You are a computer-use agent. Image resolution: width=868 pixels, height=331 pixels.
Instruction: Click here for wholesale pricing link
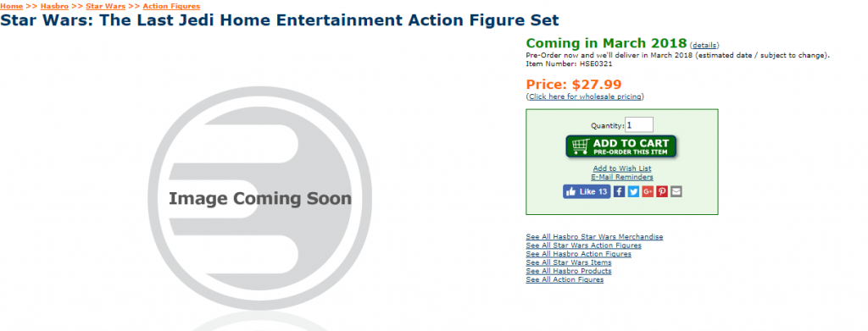point(585,97)
